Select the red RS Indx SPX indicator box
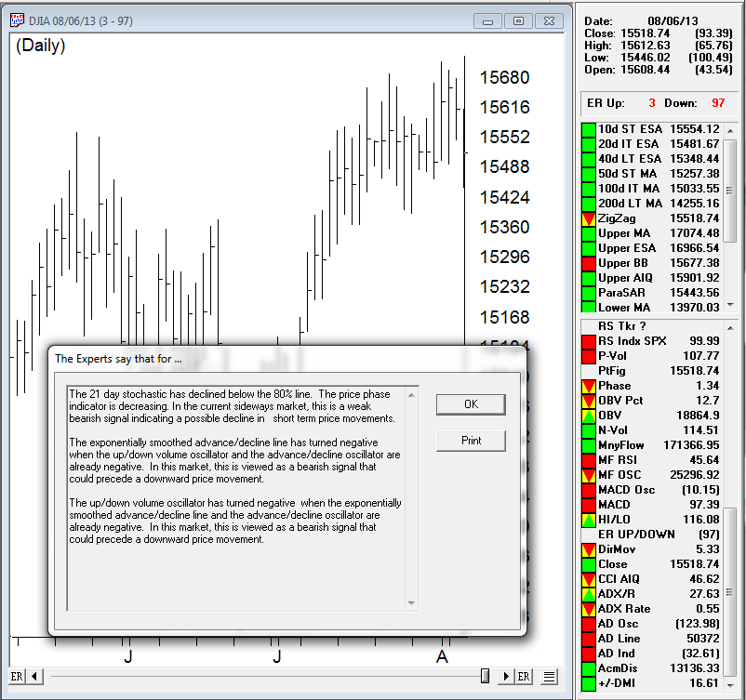Viewport: 746px width, 700px height. tap(589, 341)
